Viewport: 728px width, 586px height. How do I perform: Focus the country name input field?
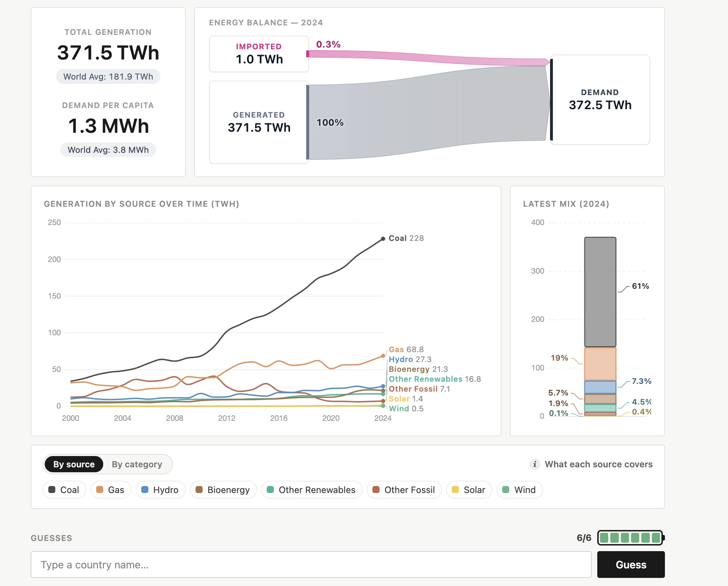click(311, 565)
